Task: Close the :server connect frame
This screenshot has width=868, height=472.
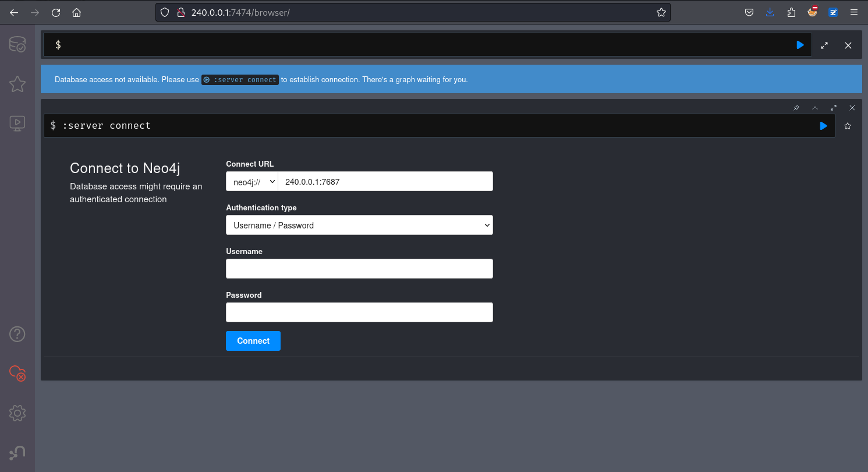Action: (x=852, y=108)
